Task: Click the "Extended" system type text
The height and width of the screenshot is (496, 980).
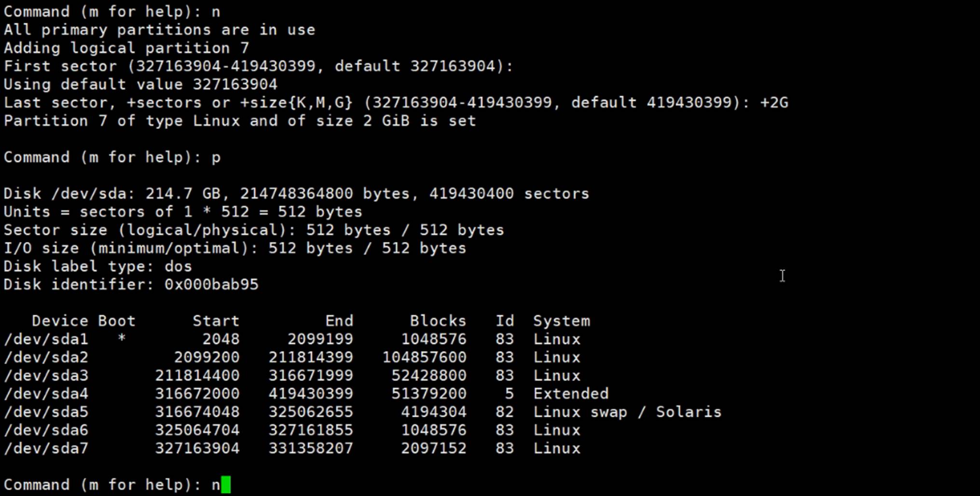Action: tap(570, 394)
